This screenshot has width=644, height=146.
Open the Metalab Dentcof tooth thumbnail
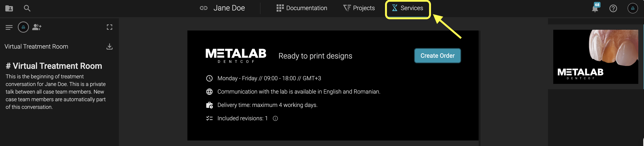(596, 57)
